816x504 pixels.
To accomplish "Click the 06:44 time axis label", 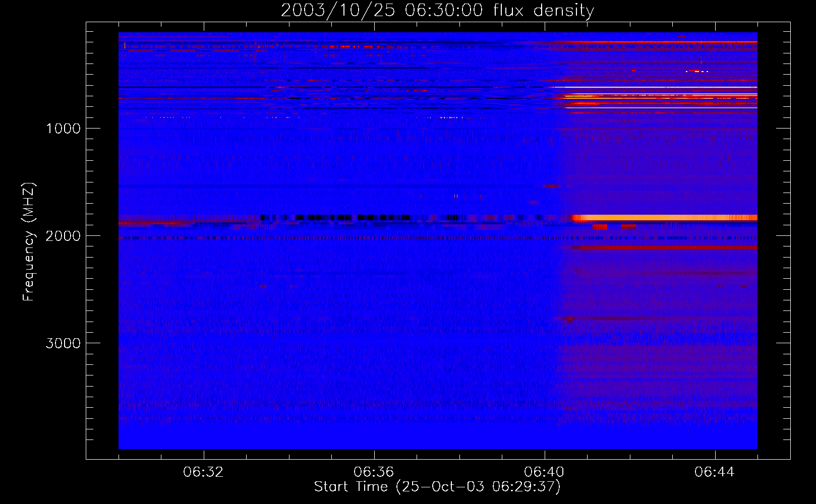I will [x=715, y=472].
